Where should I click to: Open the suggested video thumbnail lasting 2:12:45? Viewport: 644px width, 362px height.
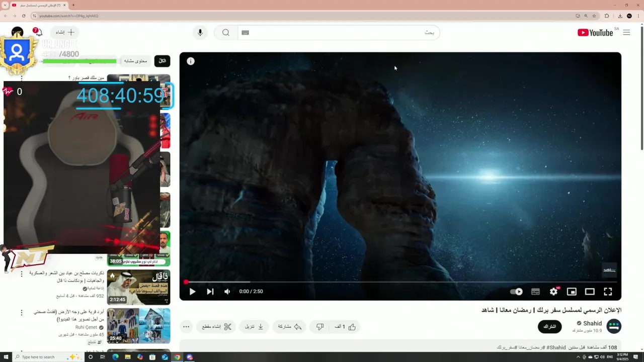coord(138,287)
